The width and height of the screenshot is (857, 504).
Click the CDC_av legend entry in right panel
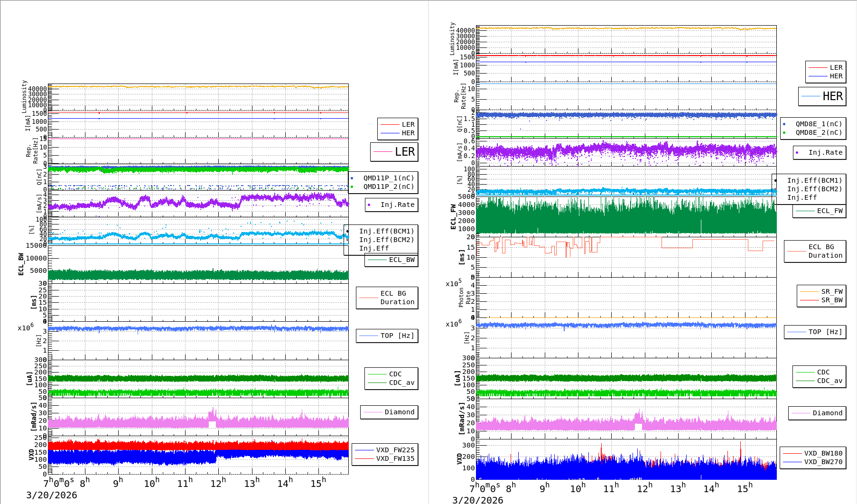pyautogui.click(x=829, y=381)
